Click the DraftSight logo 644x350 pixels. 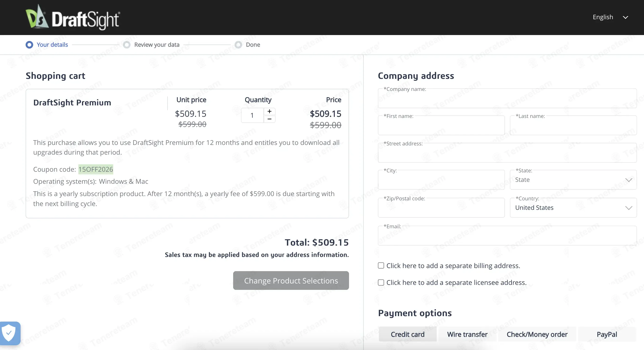pos(73,17)
